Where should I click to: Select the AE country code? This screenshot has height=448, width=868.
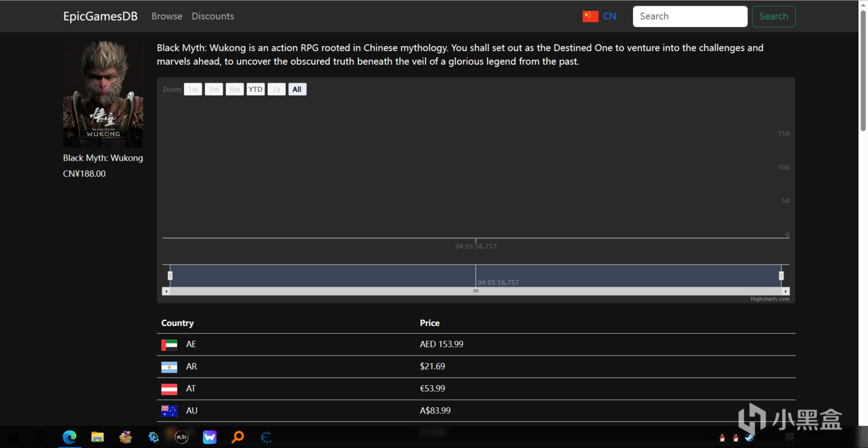click(x=191, y=345)
